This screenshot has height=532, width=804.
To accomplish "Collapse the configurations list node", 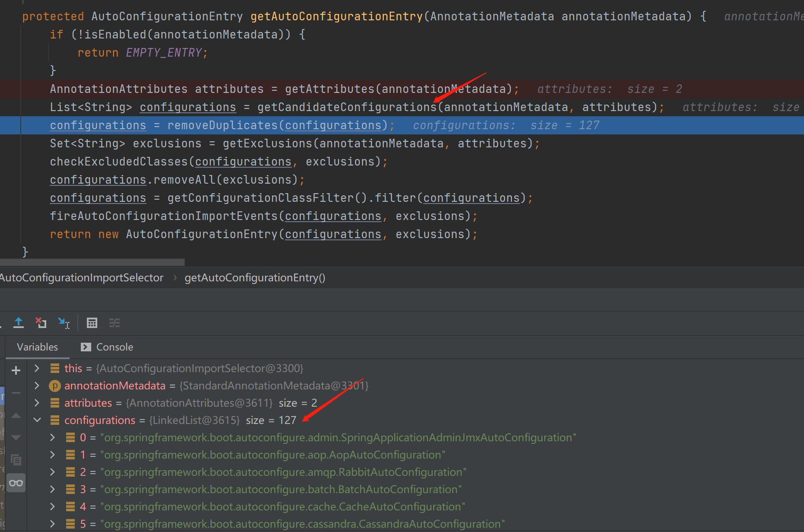I will click(37, 420).
